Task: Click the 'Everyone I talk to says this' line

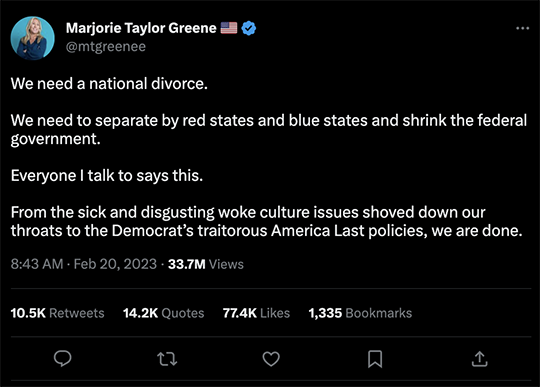Action: 107,176
